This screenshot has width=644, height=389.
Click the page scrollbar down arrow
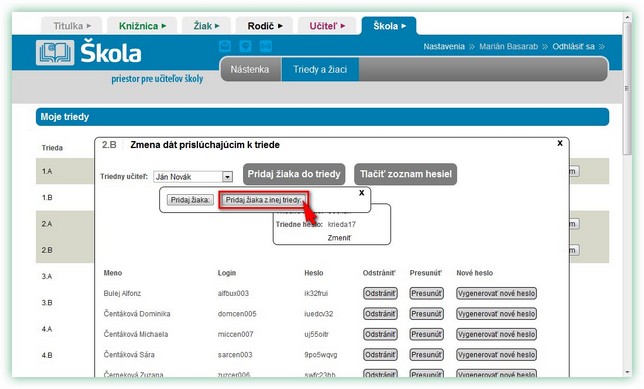tap(627, 372)
